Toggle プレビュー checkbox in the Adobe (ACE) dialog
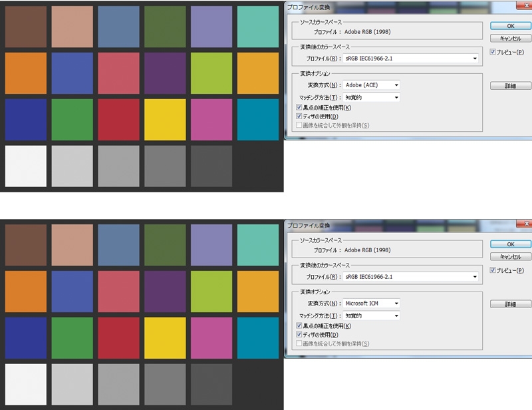This screenshot has width=532, height=410. pos(493,52)
